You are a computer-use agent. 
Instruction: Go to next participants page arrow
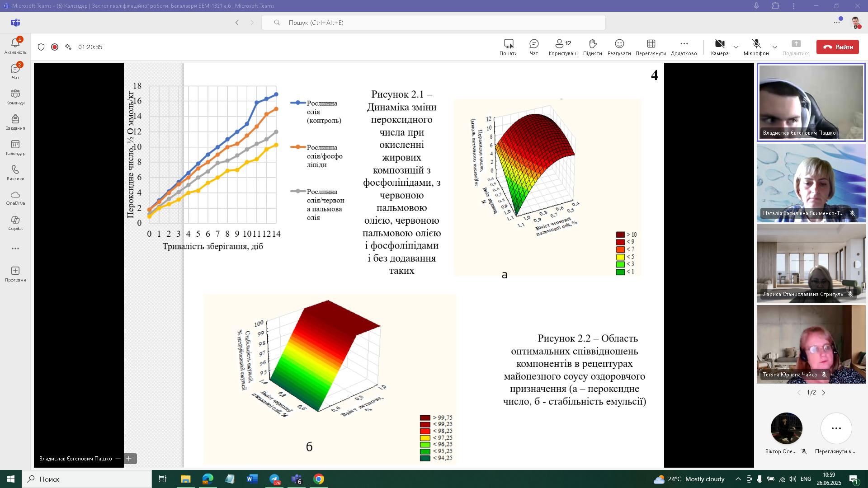824,393
